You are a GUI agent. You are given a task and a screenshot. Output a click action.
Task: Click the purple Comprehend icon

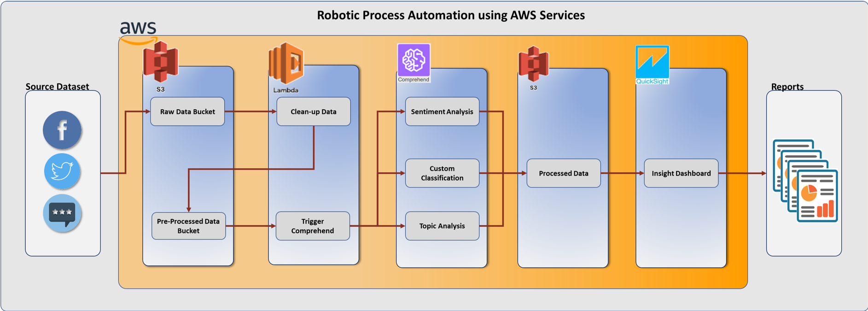(414, 60)
